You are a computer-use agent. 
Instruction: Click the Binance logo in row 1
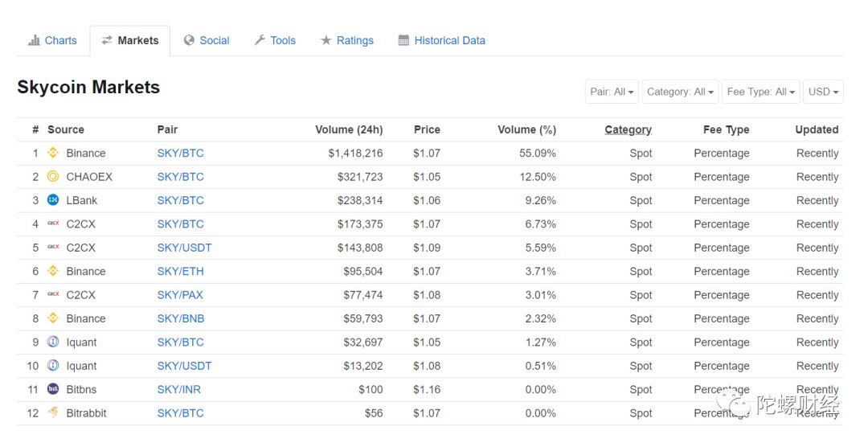tap(53, 153)
